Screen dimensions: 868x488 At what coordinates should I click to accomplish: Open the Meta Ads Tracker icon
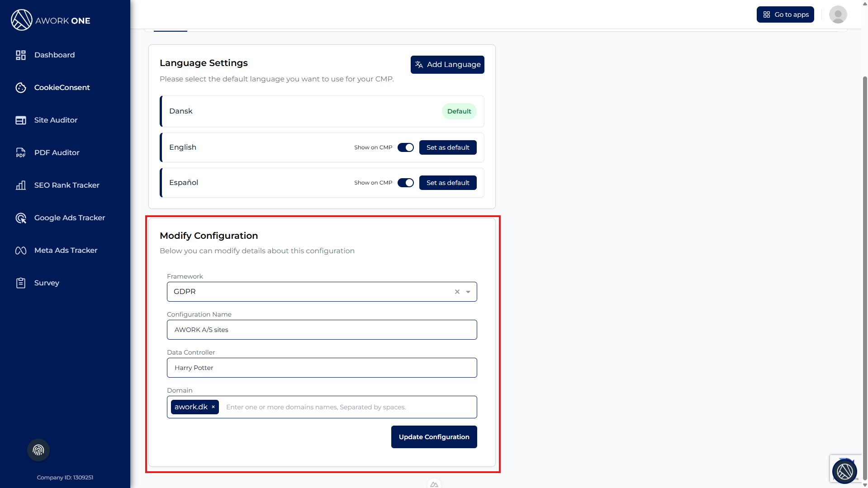pyautogui.click(x=21, y=251)
